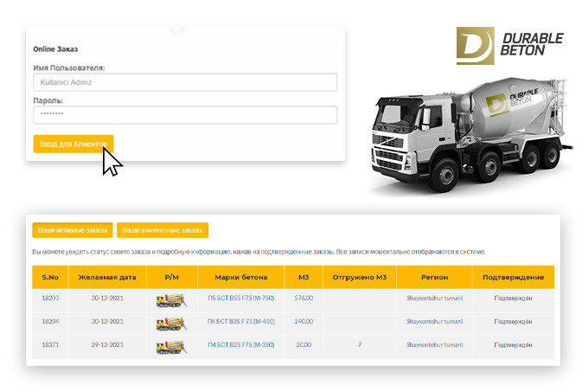Click into the Пароль password field

pyautogui.click(x=185, y=114)
